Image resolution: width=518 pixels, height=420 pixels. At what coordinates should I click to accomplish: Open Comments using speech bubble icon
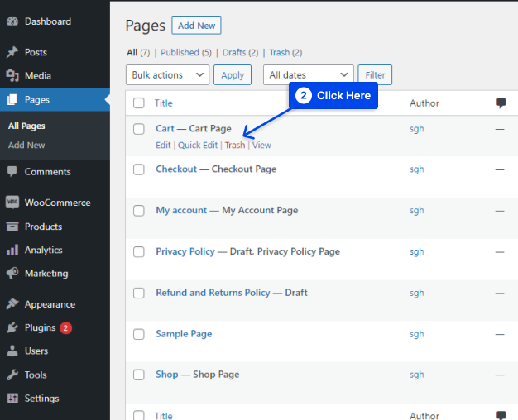tap(12, 172)
